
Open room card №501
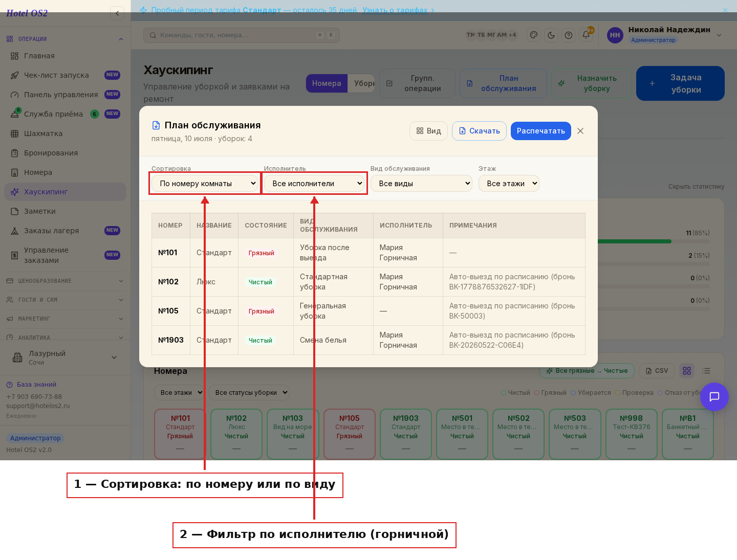(462, 434)
